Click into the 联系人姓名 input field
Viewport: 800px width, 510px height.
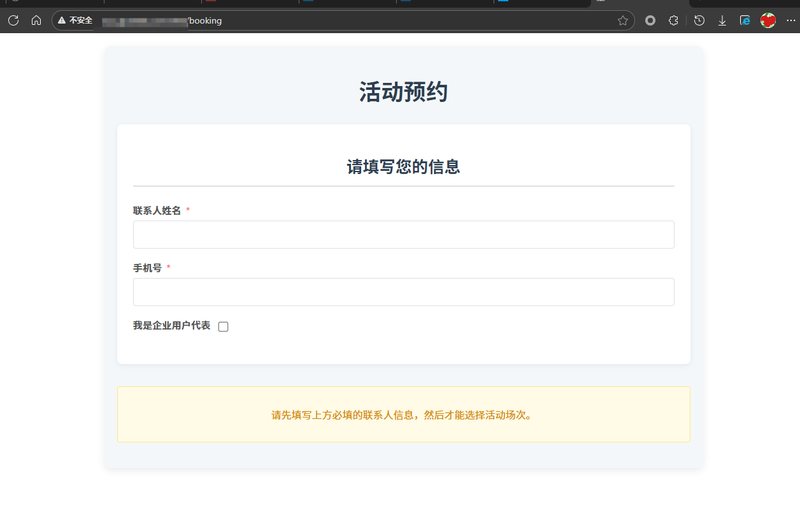pos(403,235)
